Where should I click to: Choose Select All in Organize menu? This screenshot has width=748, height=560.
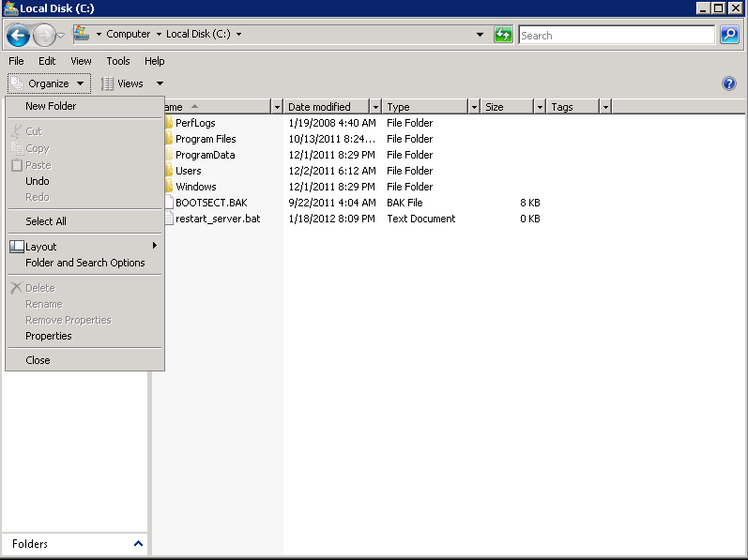pyautogui.click(x=84, y=221)
